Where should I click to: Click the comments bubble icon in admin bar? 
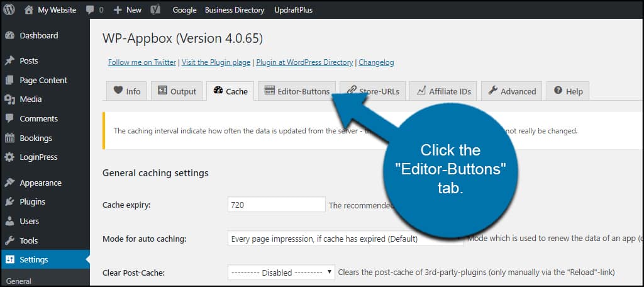click(90, 10)
